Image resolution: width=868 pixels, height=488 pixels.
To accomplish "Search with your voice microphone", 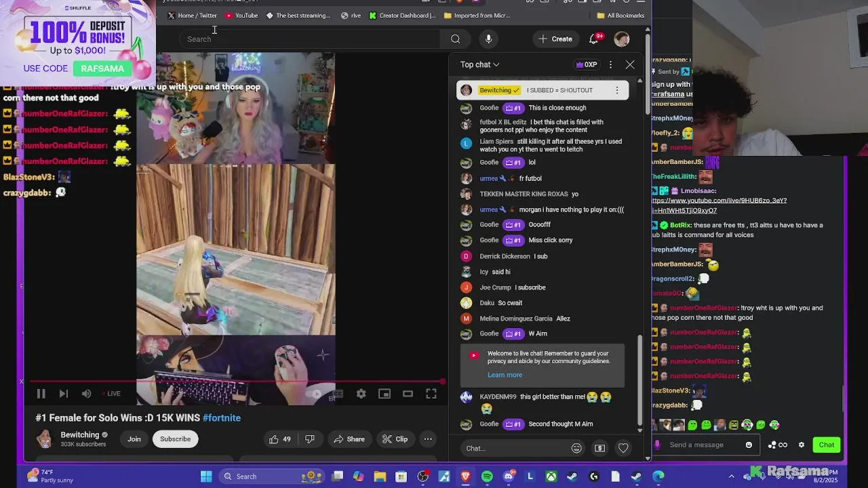I will [x=488, y=39].
